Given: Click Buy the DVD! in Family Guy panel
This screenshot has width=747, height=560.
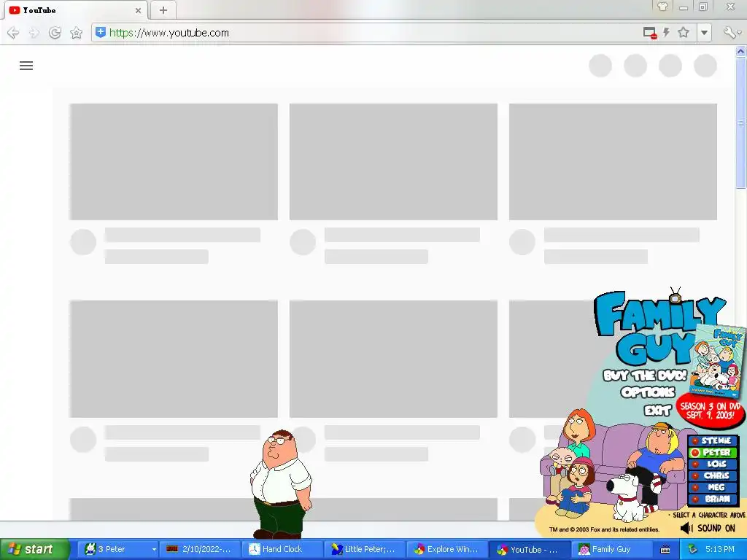Looking at the screenshot, I should tap(645, 376).
